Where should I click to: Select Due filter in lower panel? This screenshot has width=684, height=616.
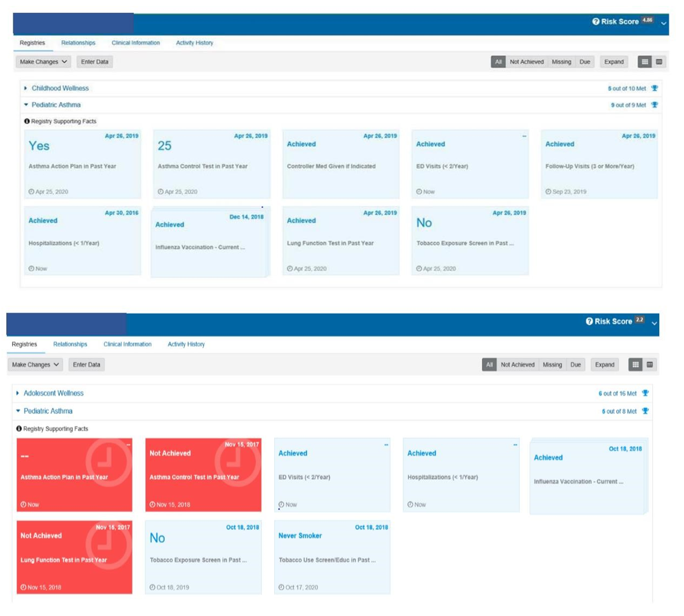[576, 365]
